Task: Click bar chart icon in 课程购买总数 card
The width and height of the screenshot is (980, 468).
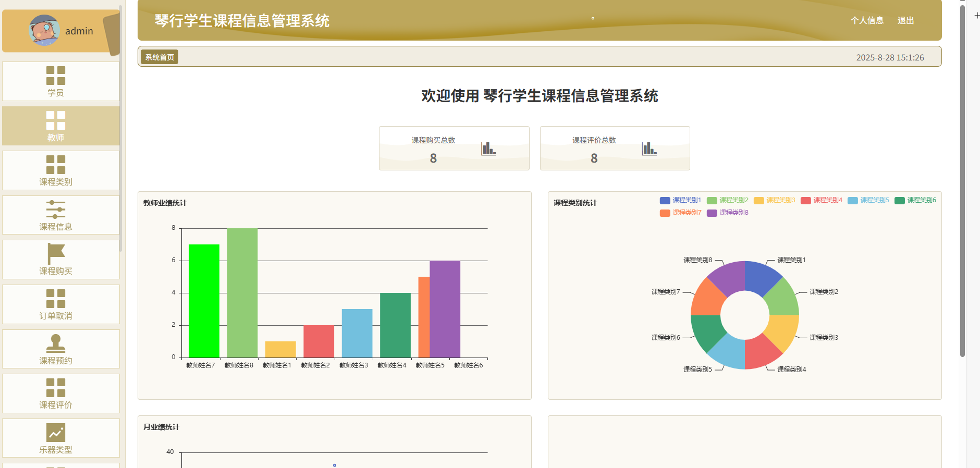Action: (x=488, y=149)
